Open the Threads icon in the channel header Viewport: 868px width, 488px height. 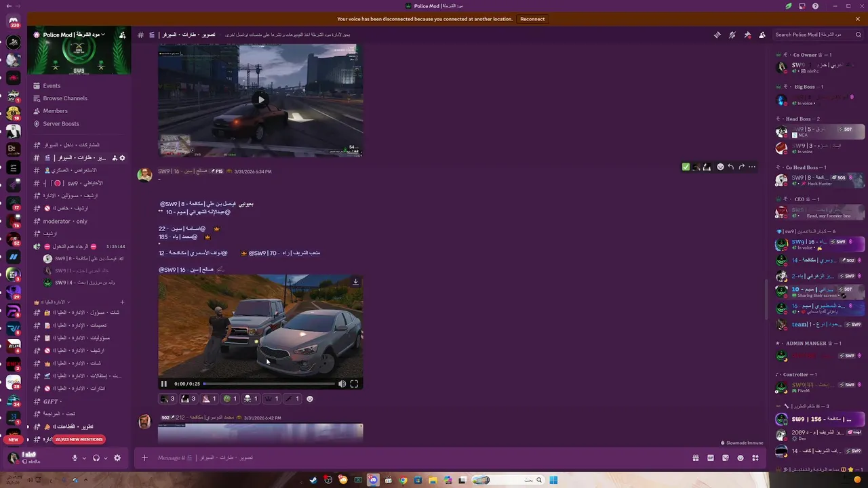(x=717, y=35)
